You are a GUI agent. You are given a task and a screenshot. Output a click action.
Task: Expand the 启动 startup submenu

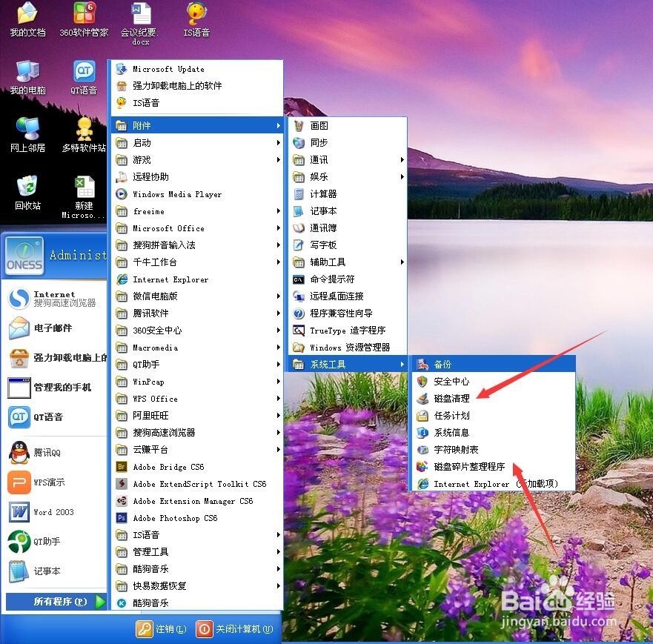coord(197,143)
